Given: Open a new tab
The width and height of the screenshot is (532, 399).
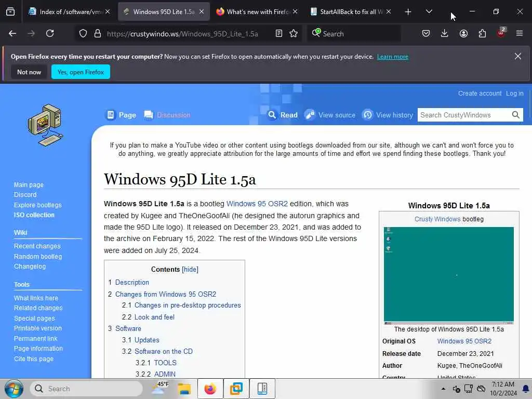Looking at the screenshot, I should point(408,12).
